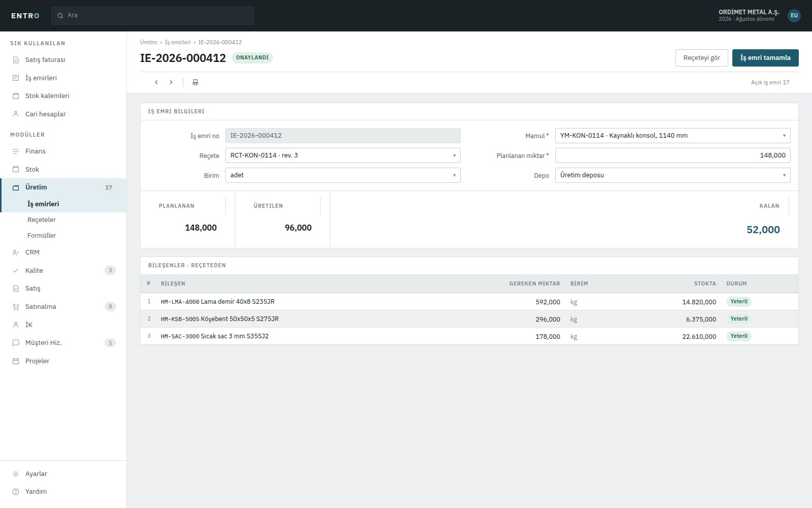Open the Projeler module
The height and width of the screenshot is (508, 812).
click(63, 361)
